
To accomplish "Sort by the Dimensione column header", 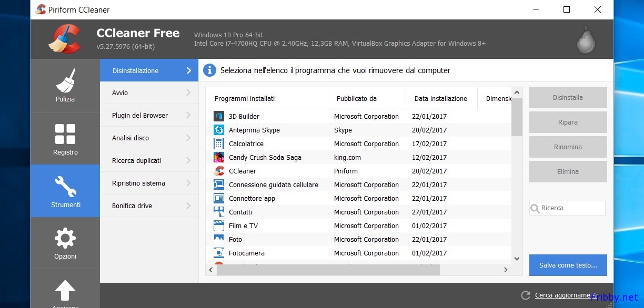I will click(x=495, y=98).
